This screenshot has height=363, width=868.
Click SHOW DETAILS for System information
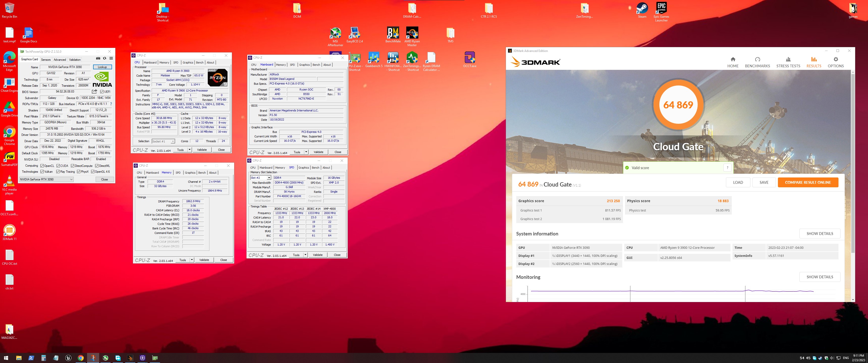pyautogui.click(x=820, y=234)
